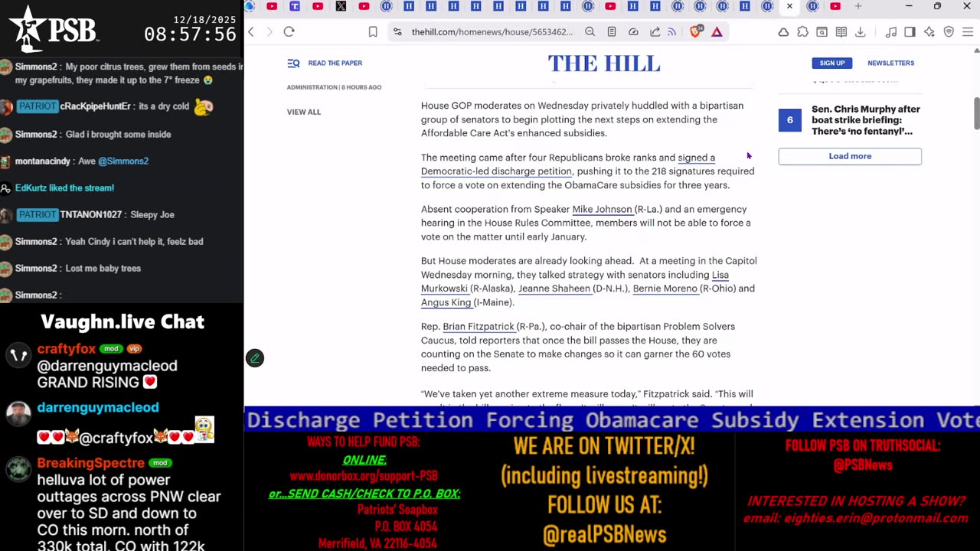Click the 'Discharge Petition Forcing Obamacare' ticker
The width and height of the screenshot is (980, 551).
[612, 420]
